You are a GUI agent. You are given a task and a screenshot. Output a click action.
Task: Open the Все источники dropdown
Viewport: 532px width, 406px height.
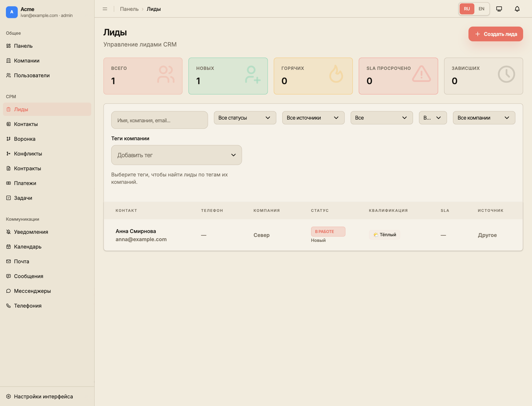[313, 118]
